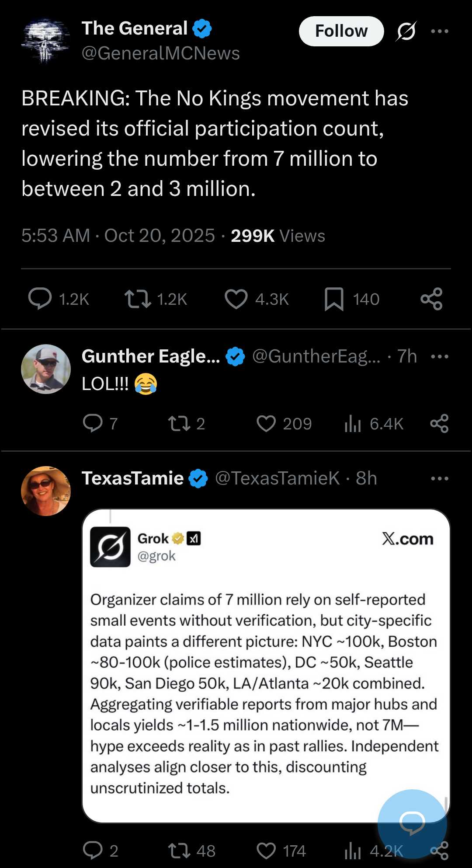472x868 pixels.
Task: Bookmark the main post
Action: (x=334, y=299)
